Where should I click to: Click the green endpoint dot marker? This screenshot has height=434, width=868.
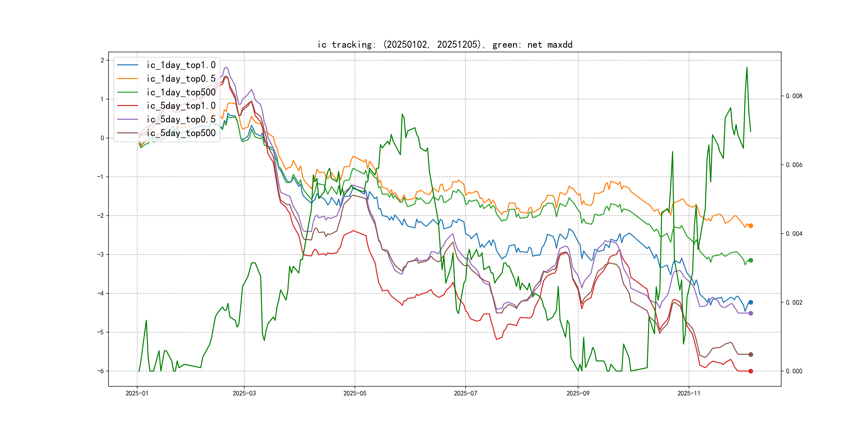pos(750,260)
